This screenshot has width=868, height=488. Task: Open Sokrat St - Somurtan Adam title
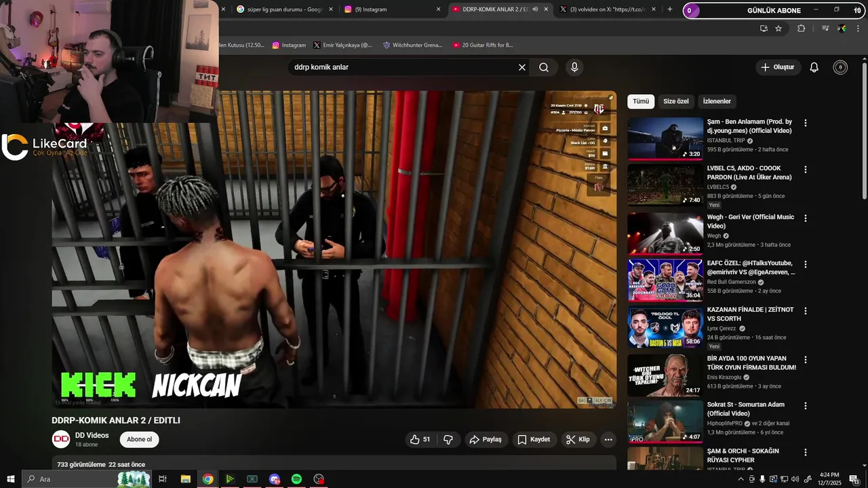click(746, 409)
